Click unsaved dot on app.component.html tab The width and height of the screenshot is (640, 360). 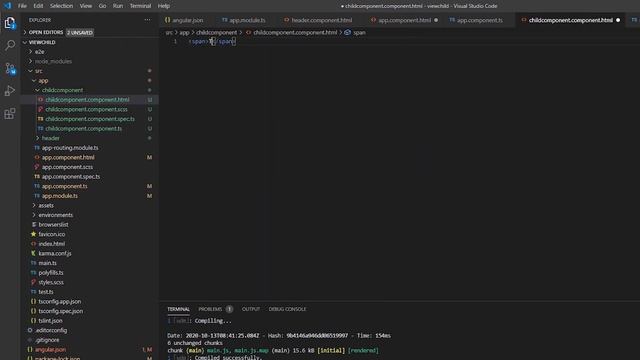click(x=436, y=20)
